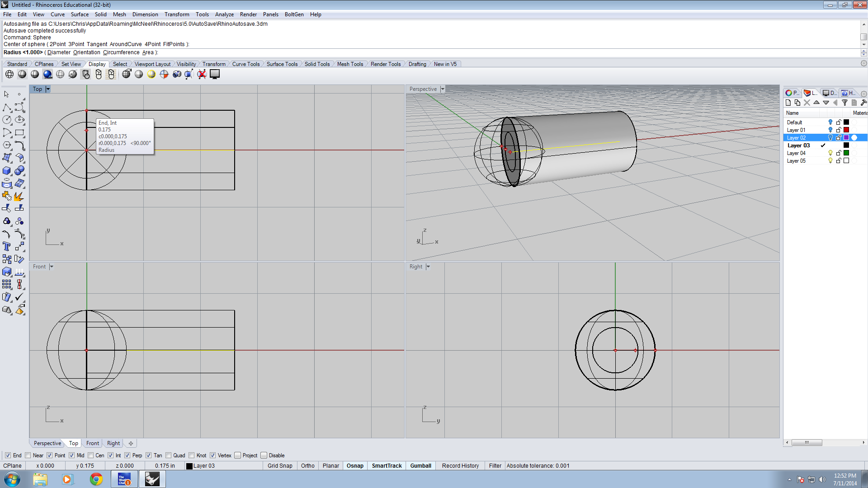Screen dimensions: 868x488
Task: Enable the Project osnap checkbox
Action: (x=238, y=455)
